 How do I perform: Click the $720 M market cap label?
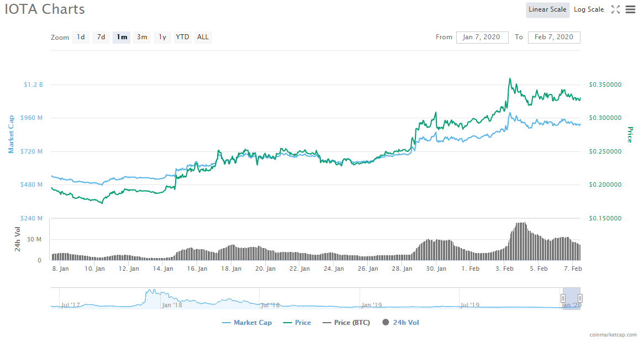click(x=31, y=151)
